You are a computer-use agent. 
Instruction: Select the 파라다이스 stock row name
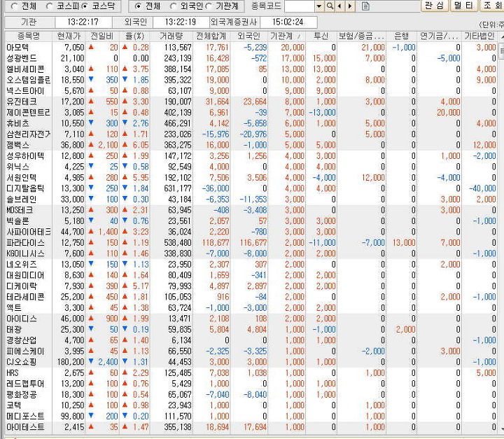[x=25, y=243]
